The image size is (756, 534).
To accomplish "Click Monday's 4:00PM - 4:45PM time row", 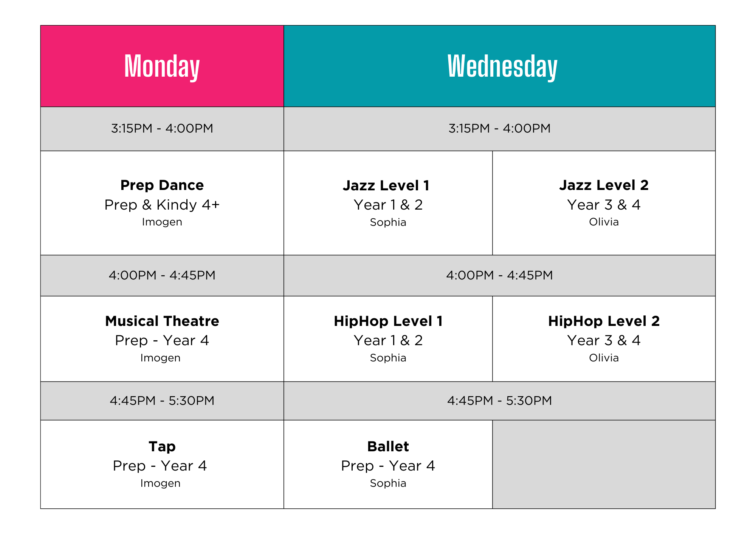I will (162, 275).
